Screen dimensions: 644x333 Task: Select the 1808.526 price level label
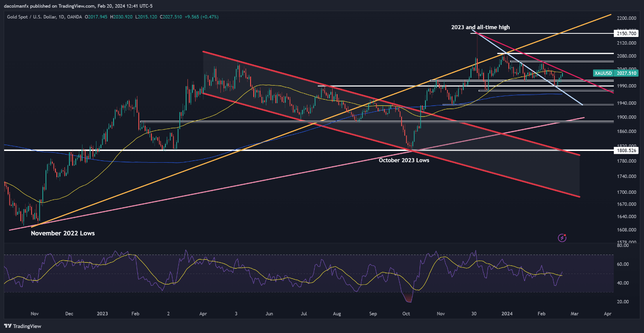click(x=626, y=150)
